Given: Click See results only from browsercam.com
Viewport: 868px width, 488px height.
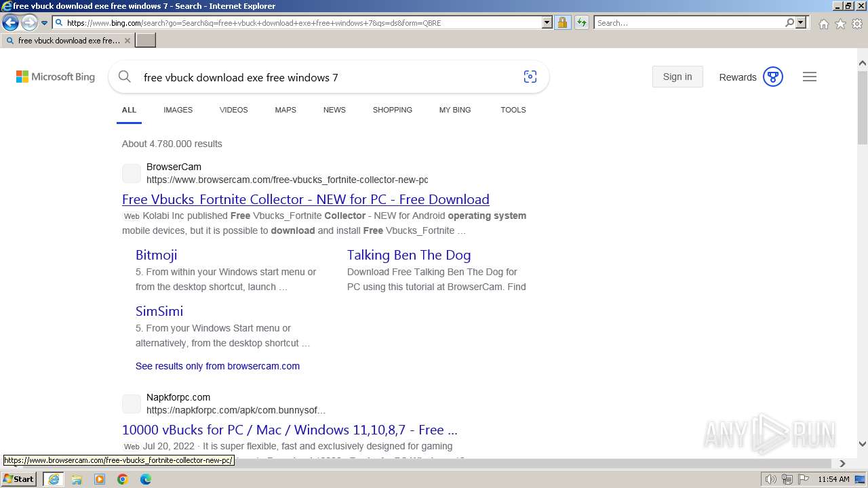Looking at the screenshot, I should point(218,366).
